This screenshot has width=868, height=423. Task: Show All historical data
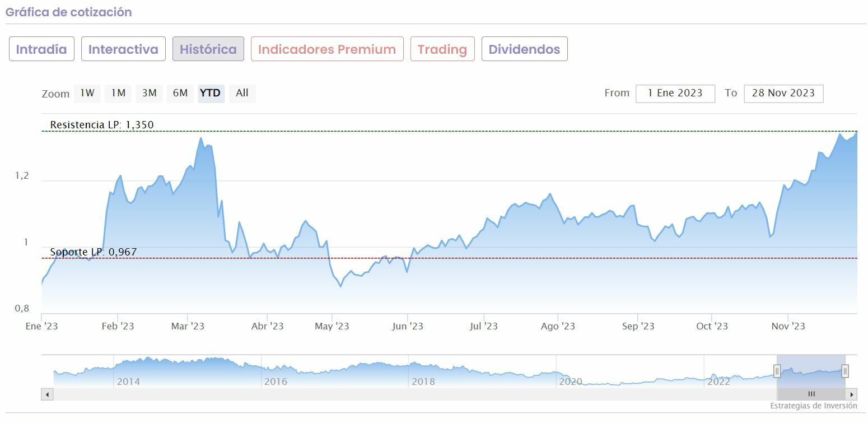[242, 93]
